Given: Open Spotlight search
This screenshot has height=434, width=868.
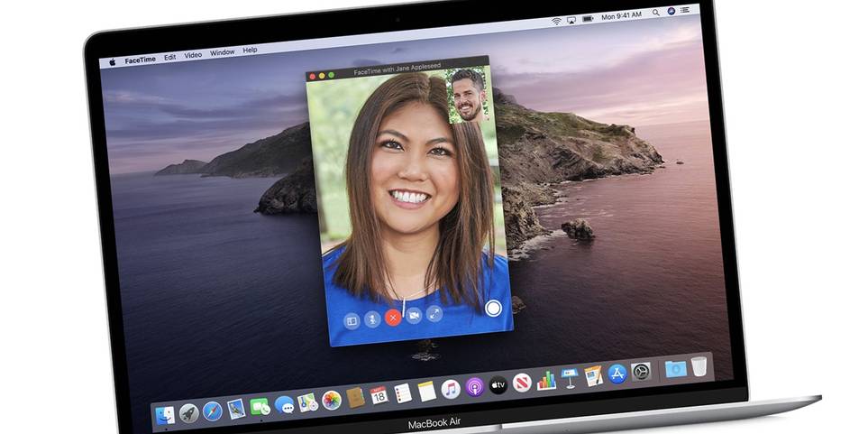Looking at the screenshot, I should tap(656, 13).
